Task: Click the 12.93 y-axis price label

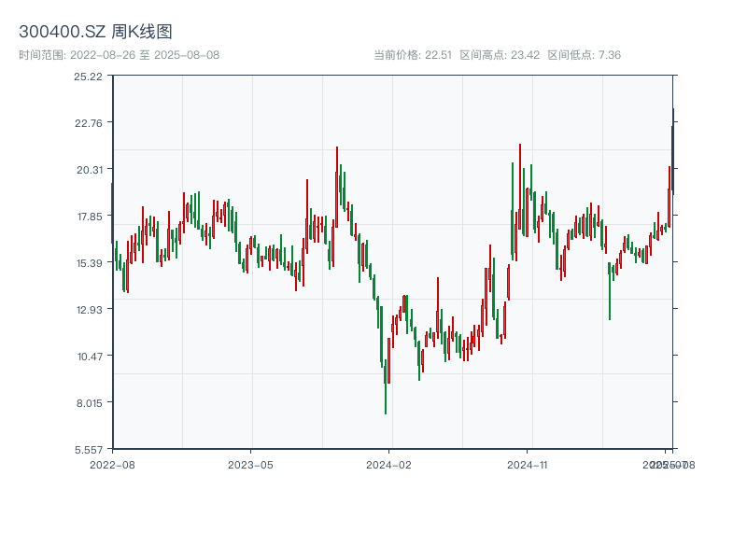Action: coord(89,309)
